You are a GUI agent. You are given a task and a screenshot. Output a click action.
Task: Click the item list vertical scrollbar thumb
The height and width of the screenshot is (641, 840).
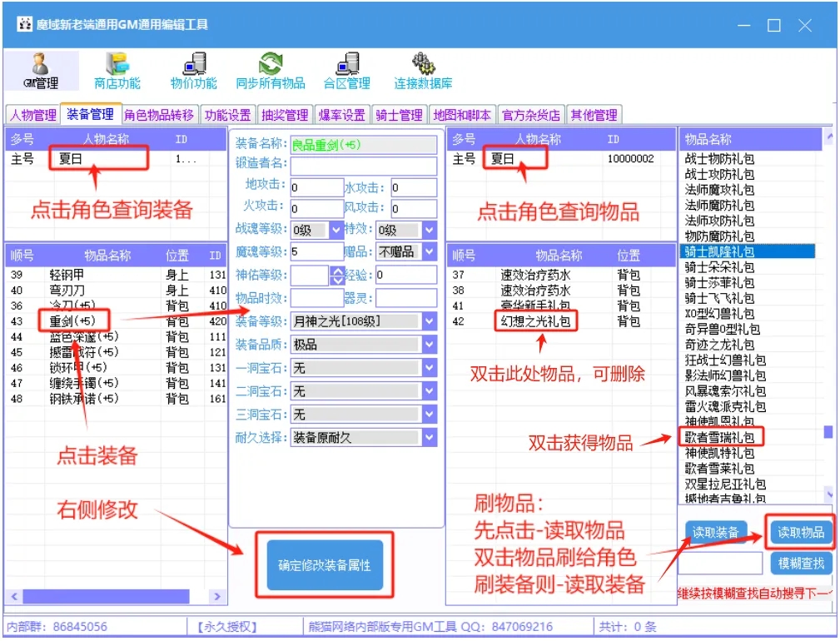pos(828,431)
